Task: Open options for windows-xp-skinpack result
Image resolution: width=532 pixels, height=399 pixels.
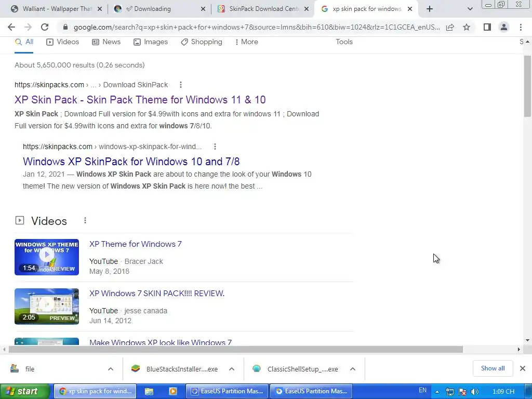Action: (215, 147)
